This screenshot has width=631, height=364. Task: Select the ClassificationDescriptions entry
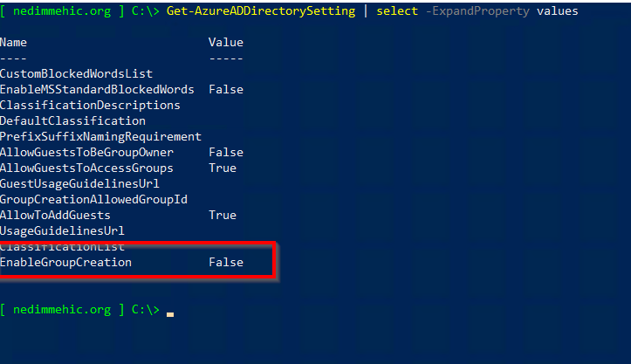[x=90, y=105]
